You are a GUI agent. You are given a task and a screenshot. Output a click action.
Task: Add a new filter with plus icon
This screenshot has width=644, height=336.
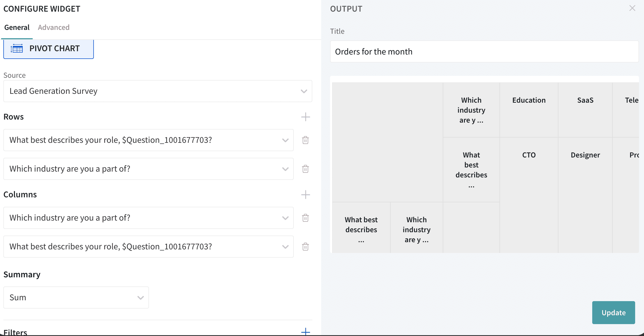[305, 331]
